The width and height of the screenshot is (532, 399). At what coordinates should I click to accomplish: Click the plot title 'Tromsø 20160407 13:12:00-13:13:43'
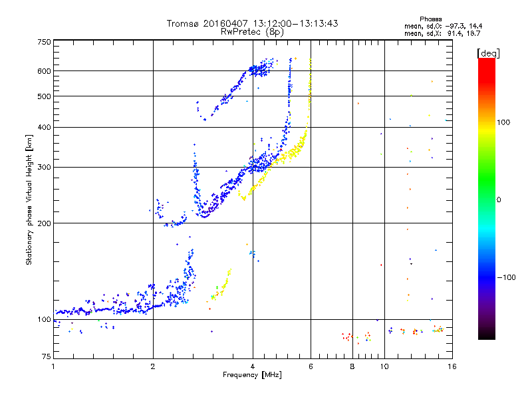coord(252,23)
